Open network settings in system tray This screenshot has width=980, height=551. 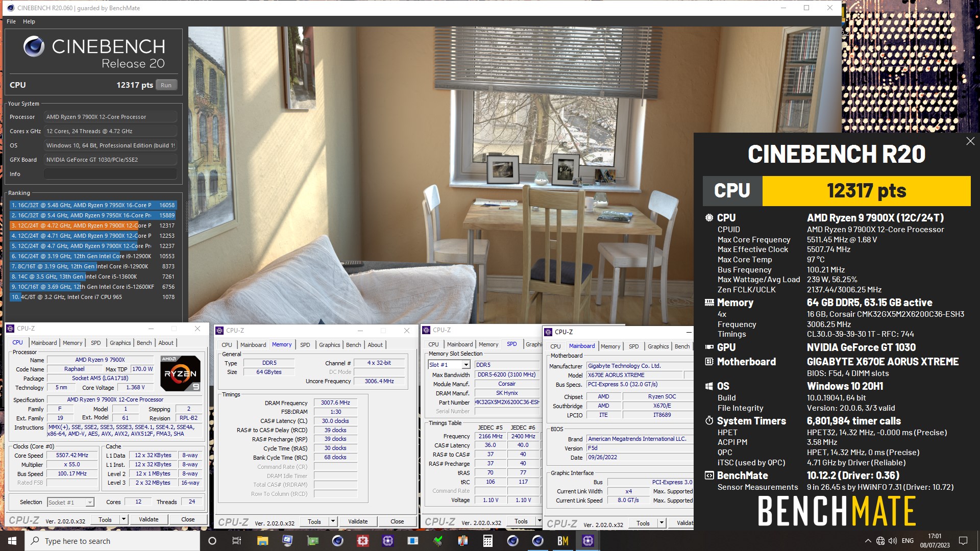coord(880,541)
